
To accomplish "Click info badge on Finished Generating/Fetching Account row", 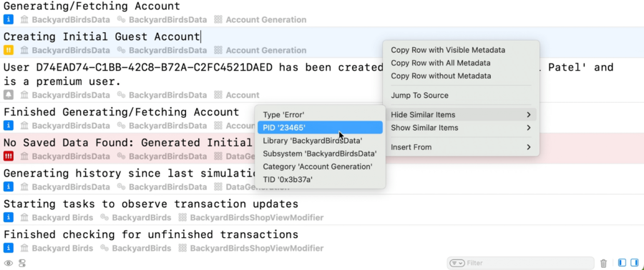I will [8, 126].
